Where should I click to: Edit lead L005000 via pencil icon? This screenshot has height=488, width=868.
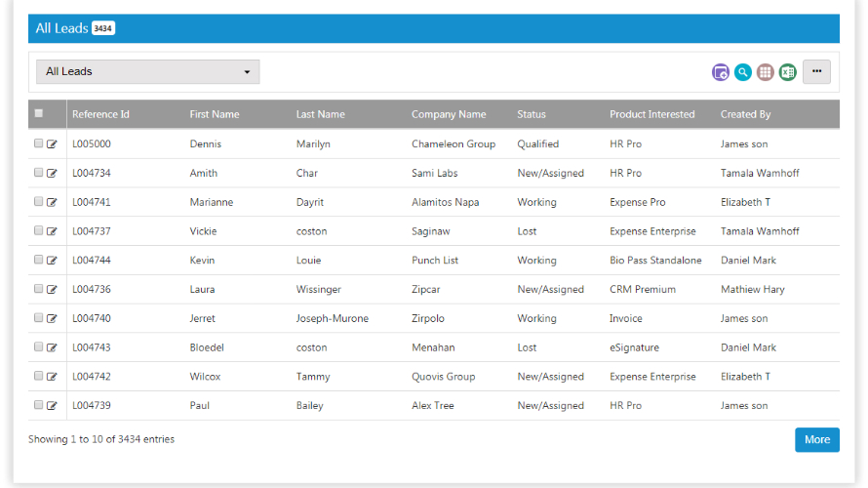point(52,144)
